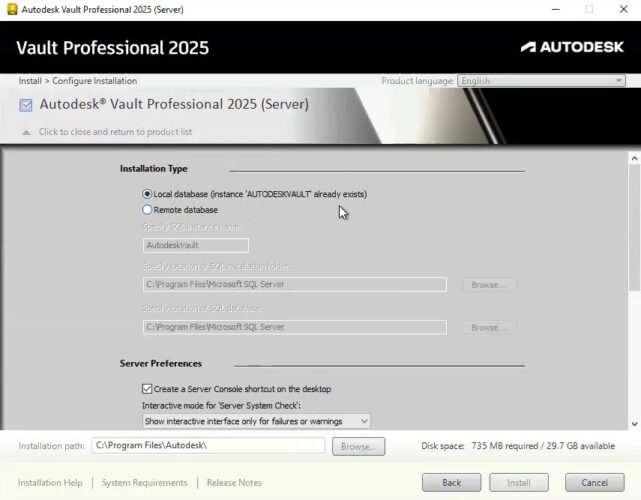Open the System Requirements link
The image size is (641, 500).
click(x=145, y=483)
